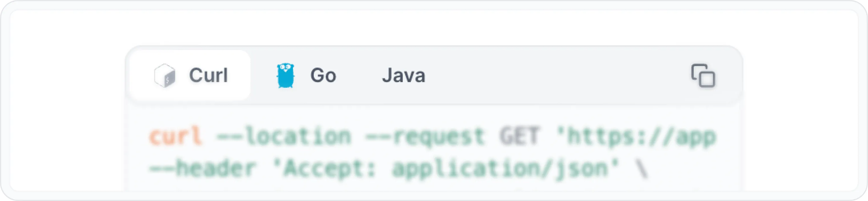Click the Curl terminal cube icon
This screenshot has height=201, width=868.
coord(165,75)
